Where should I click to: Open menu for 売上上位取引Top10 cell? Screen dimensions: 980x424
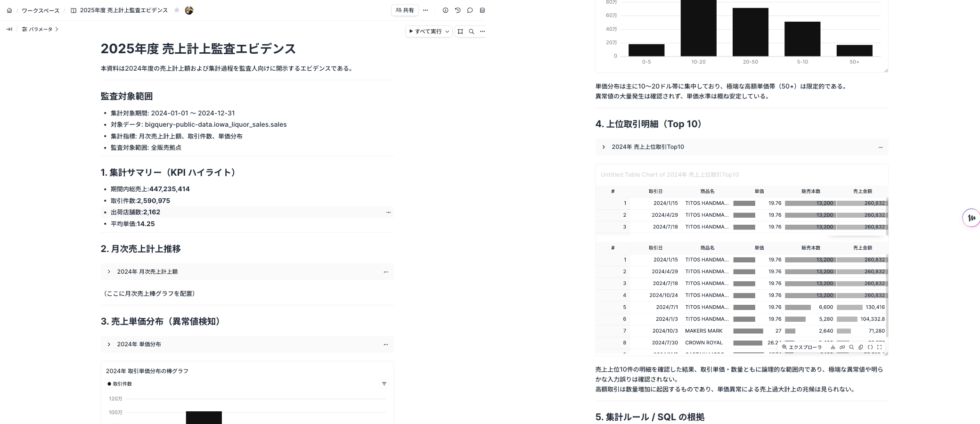coord(881,147)
